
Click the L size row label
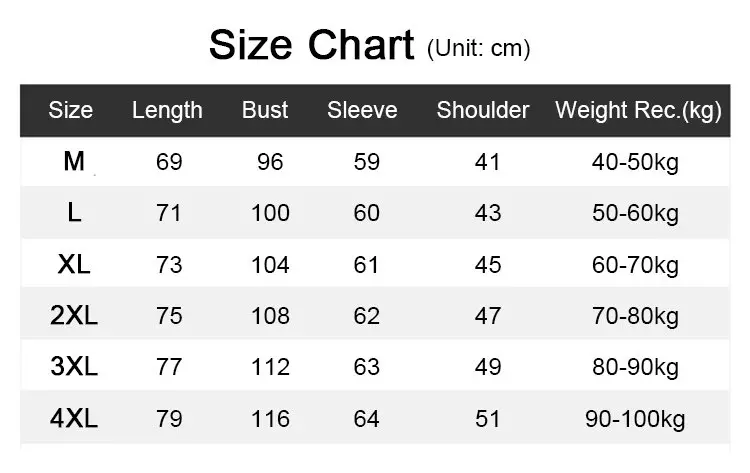74,213
